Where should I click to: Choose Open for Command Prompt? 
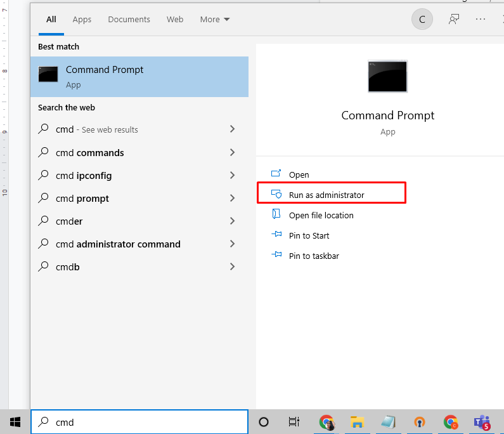click(x=299, y=174)
